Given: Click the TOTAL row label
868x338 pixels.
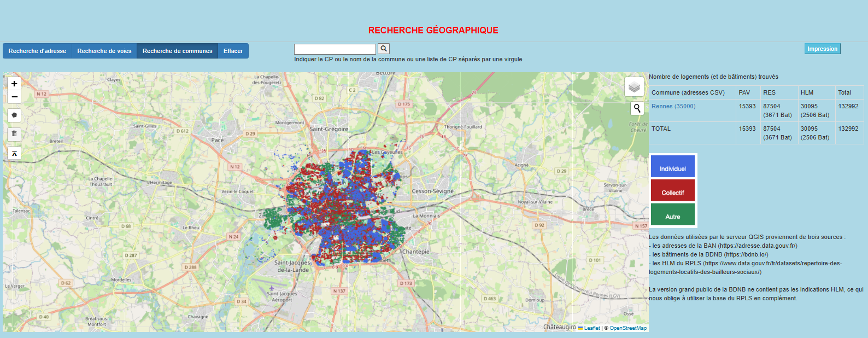Looking at the screenshot, I should tap(661, 129).
